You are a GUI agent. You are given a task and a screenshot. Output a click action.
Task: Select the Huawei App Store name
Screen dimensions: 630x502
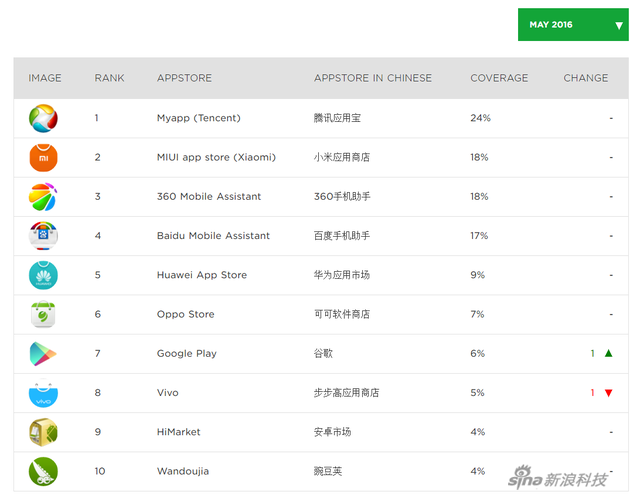202,275
